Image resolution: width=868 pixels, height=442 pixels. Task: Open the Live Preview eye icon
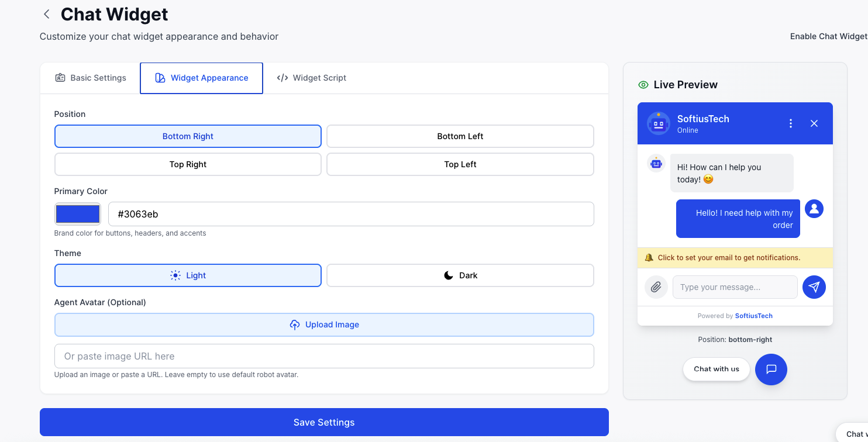coord(643,84)
